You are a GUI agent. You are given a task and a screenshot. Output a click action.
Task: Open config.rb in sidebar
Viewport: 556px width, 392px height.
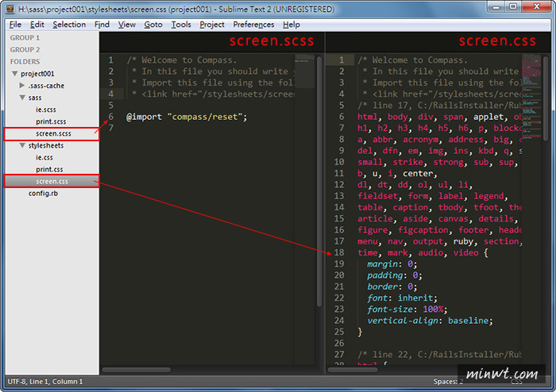43,194
